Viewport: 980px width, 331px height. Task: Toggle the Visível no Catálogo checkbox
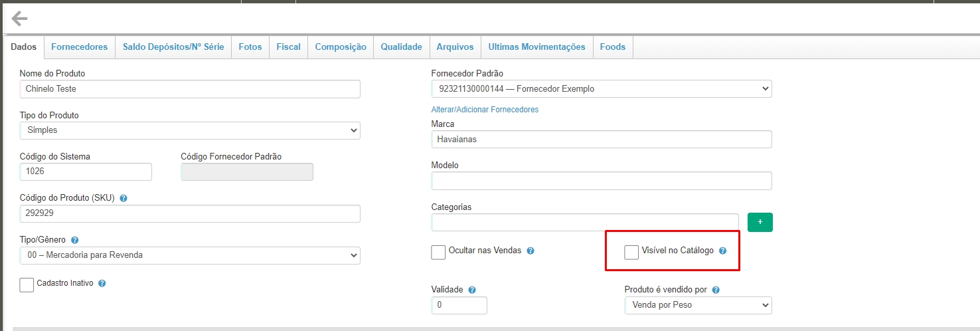631,253
